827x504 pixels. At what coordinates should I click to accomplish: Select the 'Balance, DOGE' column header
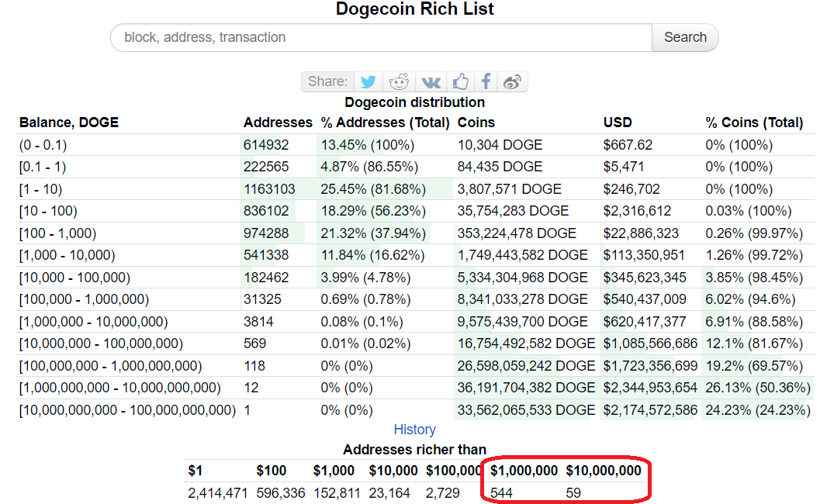coord(69,123)
